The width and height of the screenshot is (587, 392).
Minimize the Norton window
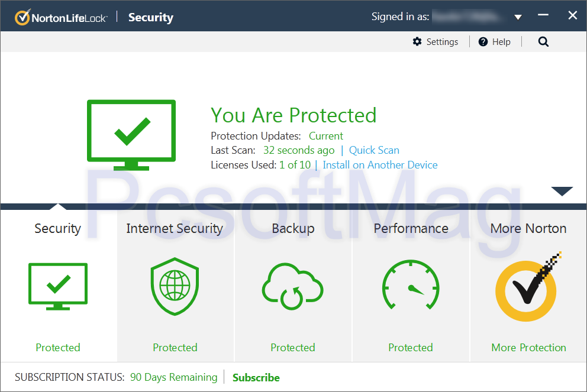pyautogui.click(x=543, y=15)
